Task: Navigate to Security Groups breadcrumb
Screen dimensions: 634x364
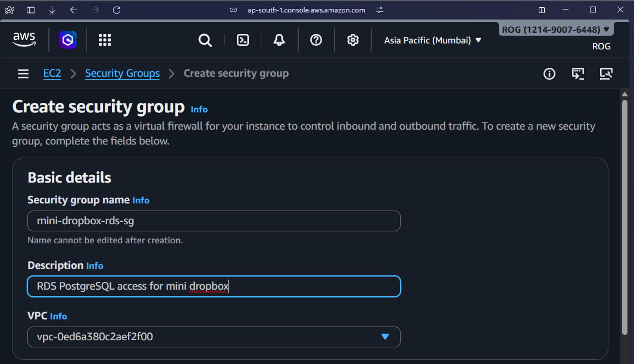Action: click(x=122, y=74)
